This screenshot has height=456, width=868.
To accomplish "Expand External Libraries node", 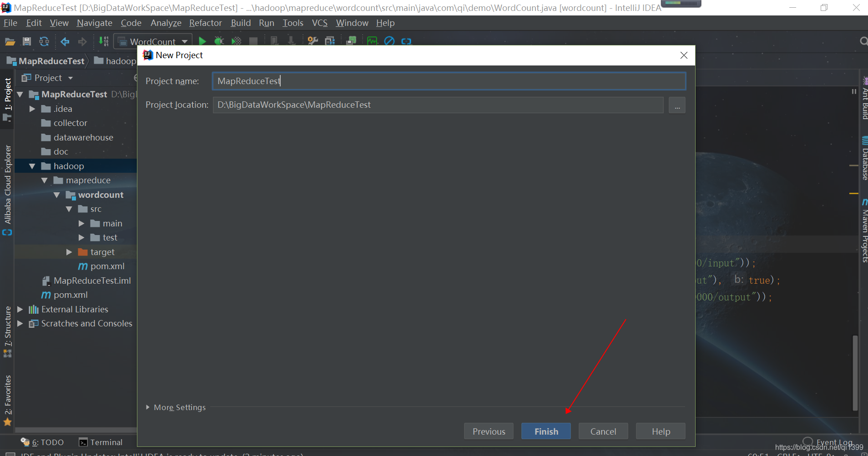I will tap(20, 309).
